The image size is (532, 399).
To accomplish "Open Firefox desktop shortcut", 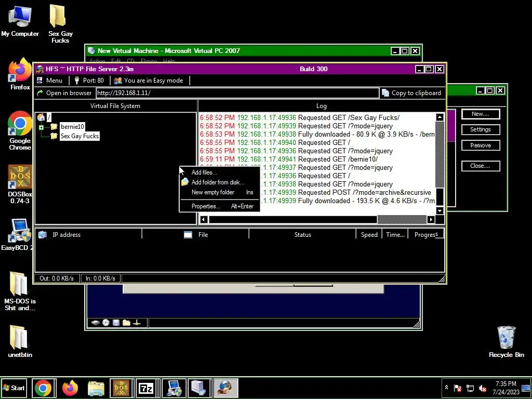I will pos(20,74).
